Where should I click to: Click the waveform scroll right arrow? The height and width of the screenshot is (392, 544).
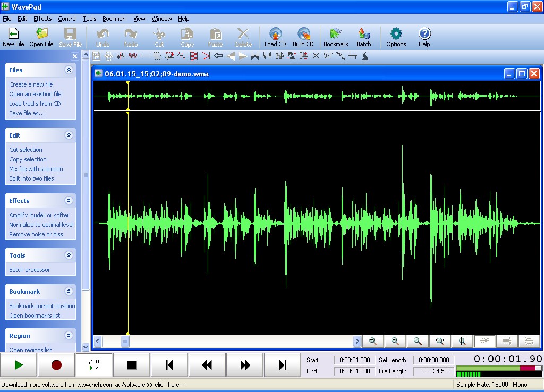pyautogui.click(x=358, y=342)
